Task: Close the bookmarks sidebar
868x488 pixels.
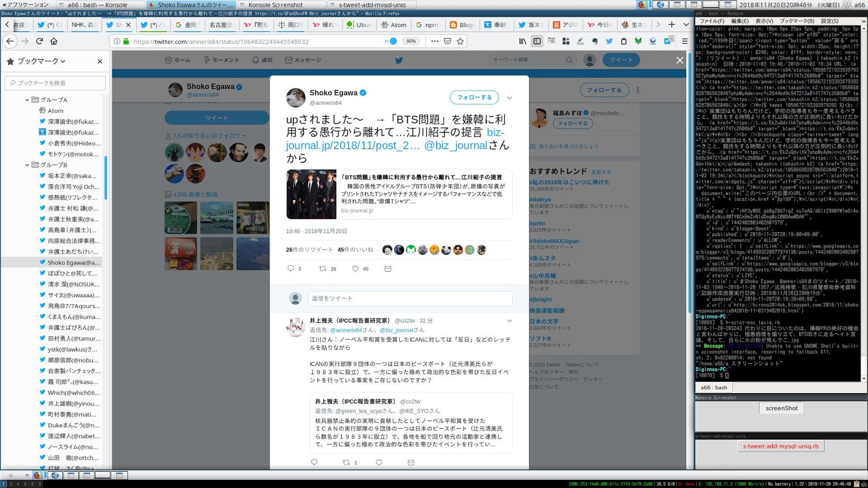Action: [x=100, y=61]
